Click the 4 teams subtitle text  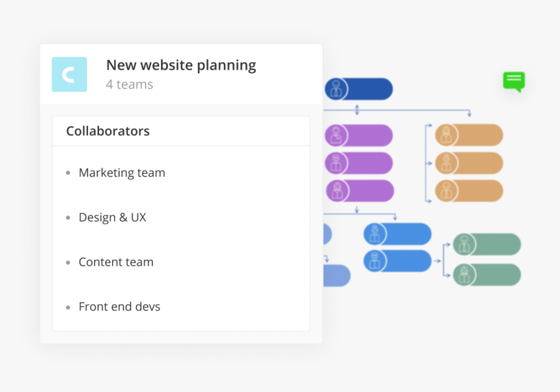pos(130,85)
